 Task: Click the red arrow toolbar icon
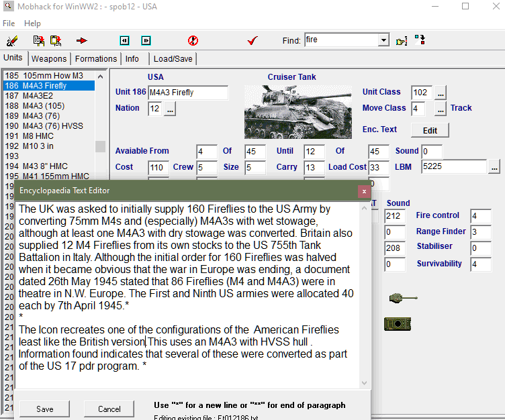(x=82, y=41)
